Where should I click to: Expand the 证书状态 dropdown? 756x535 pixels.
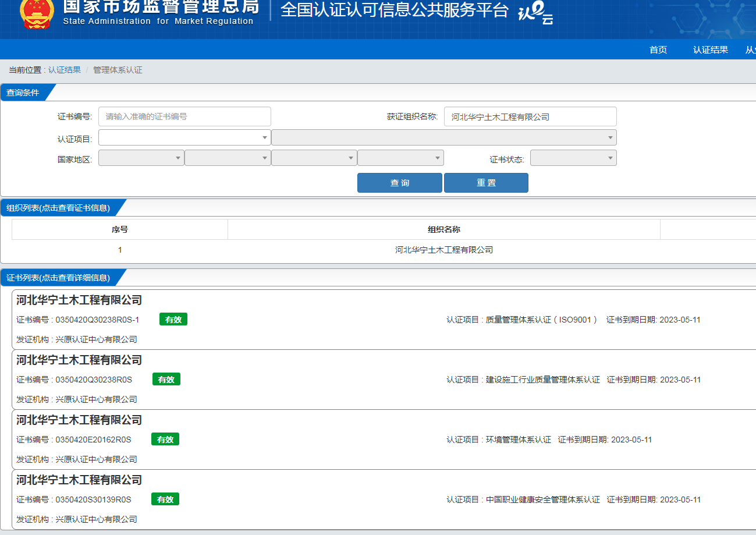pyautogui.click(x=573, y=158)
